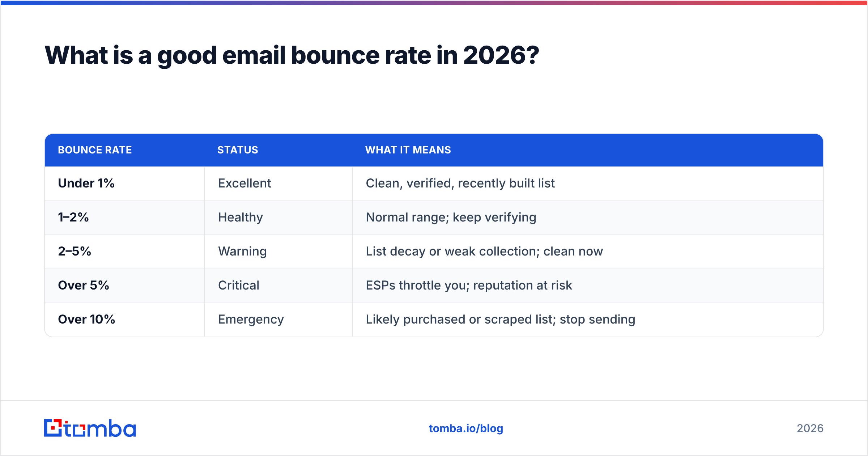Click the 2026 footer year
The image size is (868, 456).
tap(810, 428)
